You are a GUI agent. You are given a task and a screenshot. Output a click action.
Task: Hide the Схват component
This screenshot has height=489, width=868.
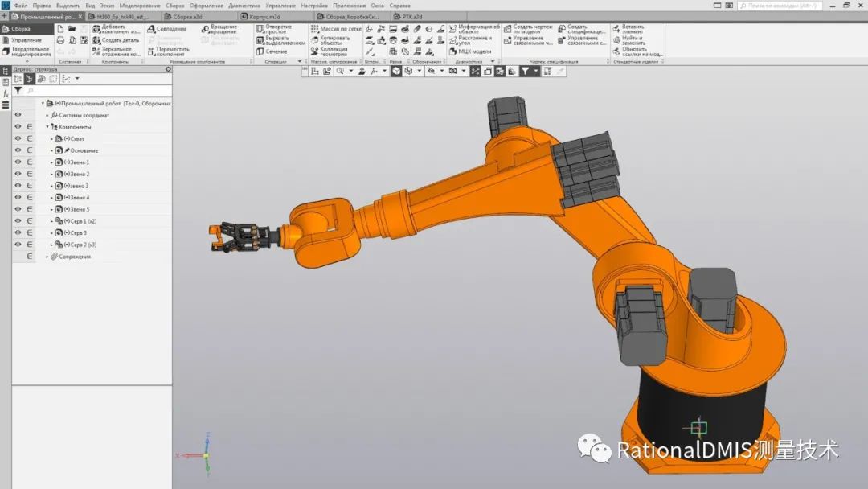click(18, 138)
